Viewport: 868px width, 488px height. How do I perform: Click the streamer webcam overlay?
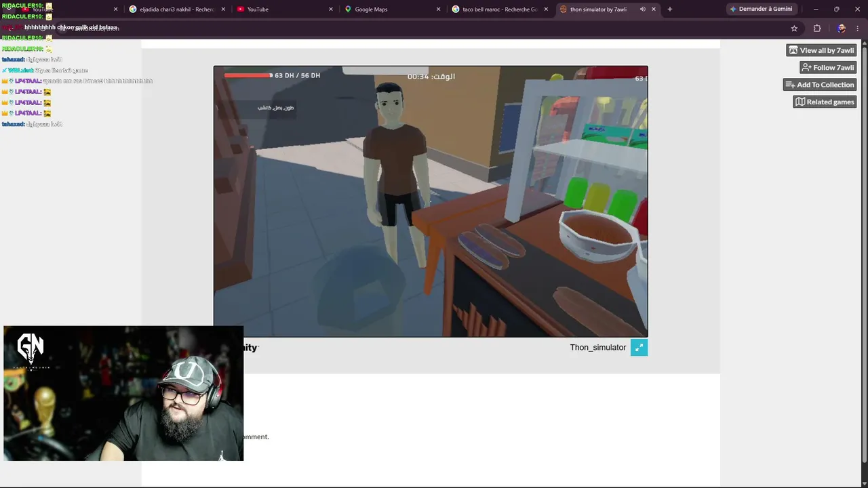(123, 394)
